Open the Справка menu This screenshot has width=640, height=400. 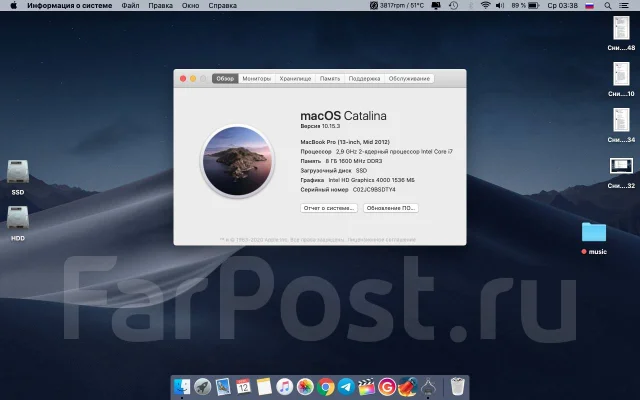coord(222,6)
